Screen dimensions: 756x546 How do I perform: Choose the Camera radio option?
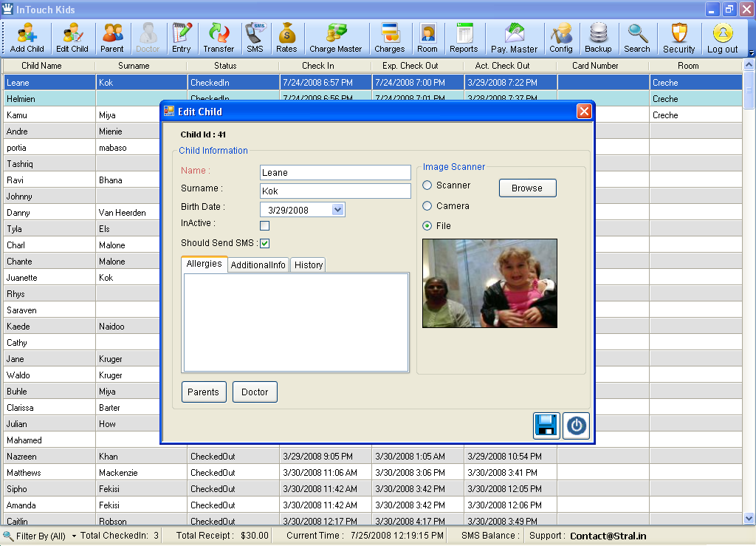coord(427,206)
